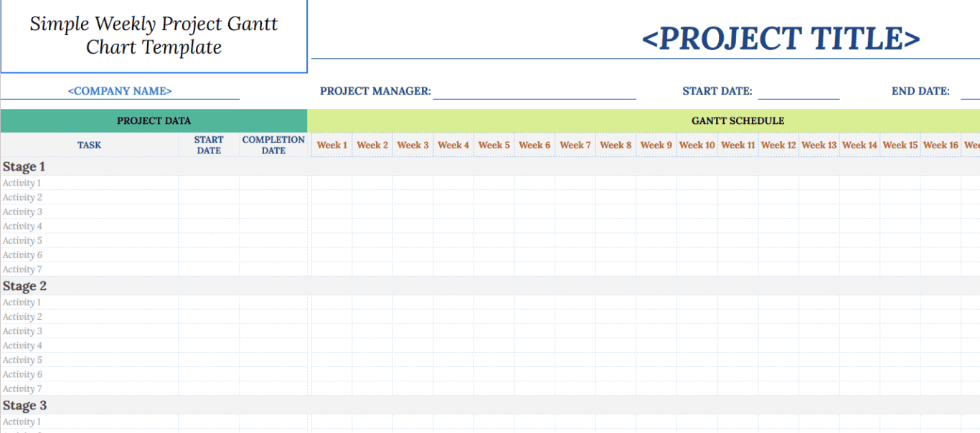Select Activity 1 under Stage 3

(22, 422)
